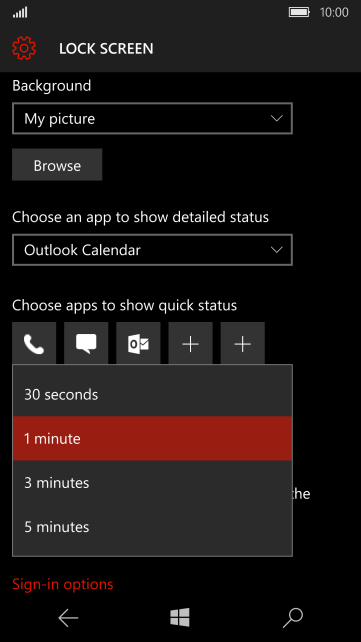Choose 3 minutes from the list
This screenshot has height=642, width=361.
(152, 483)
